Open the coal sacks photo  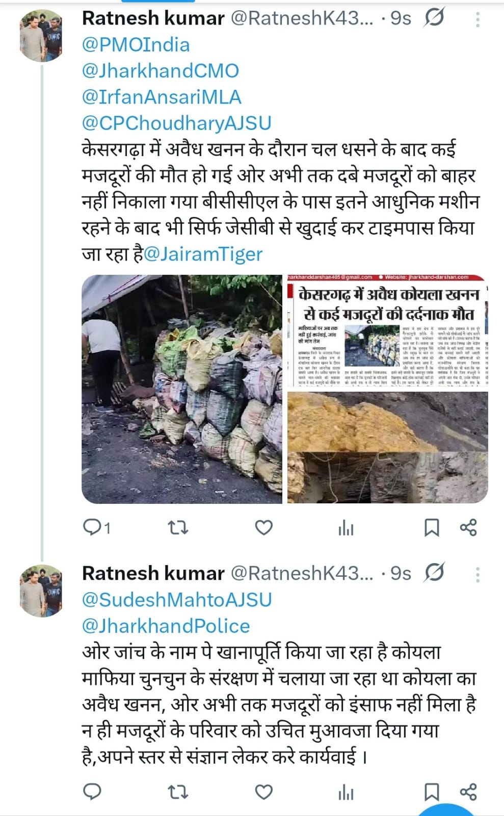(x=182, y=389)
